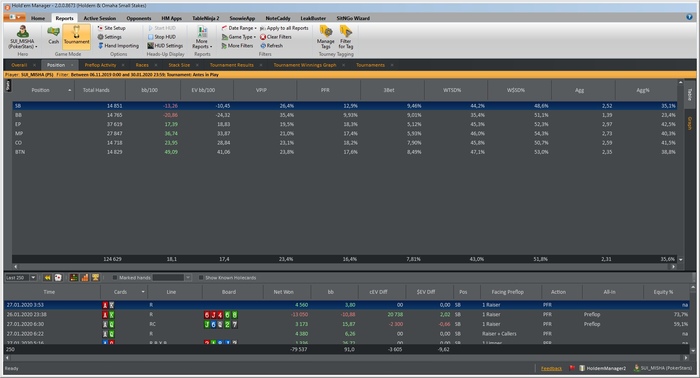Viewport: 700px width, 378px height.
Task: Open the Marked hands dropdown list
Action: (188, 278)
